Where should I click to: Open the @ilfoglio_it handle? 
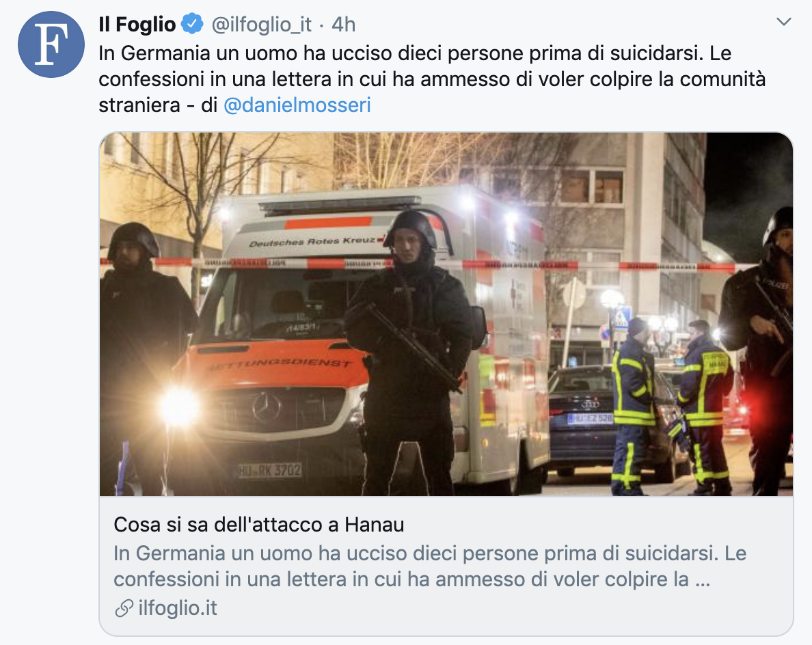(262, 25)
